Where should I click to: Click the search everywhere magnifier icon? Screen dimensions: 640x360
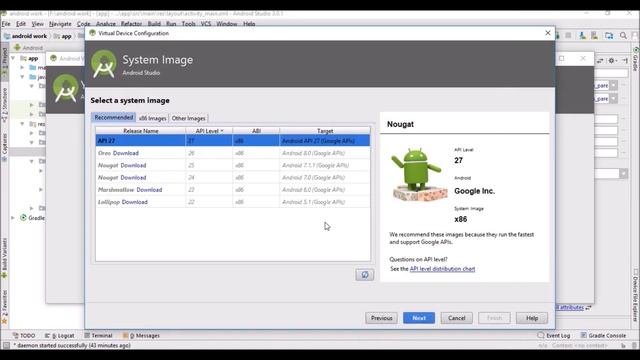tap(623, 36)
